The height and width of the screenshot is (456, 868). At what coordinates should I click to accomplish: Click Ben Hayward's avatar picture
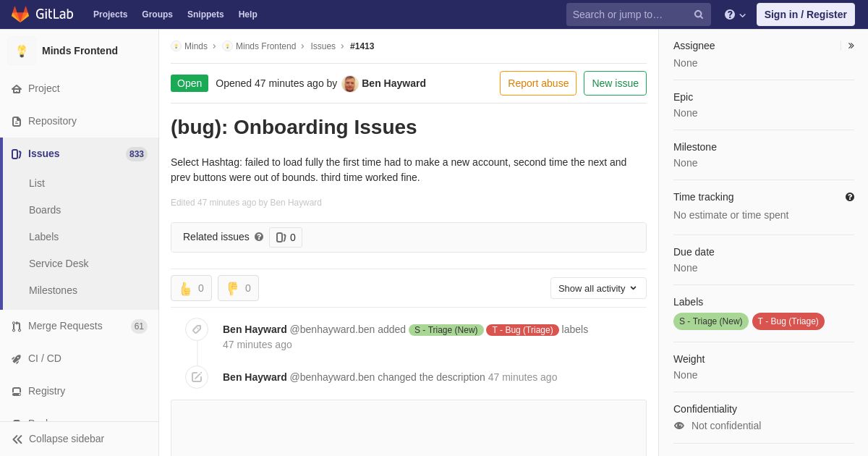[x=350, y=83]
